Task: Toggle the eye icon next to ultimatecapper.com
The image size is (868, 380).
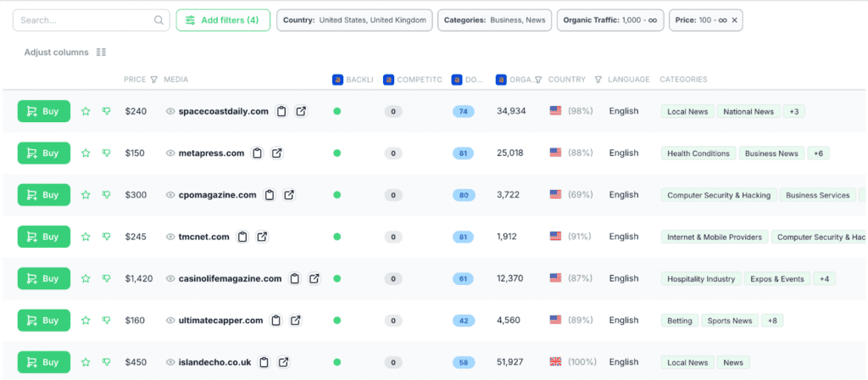Action: click(170, 321)
